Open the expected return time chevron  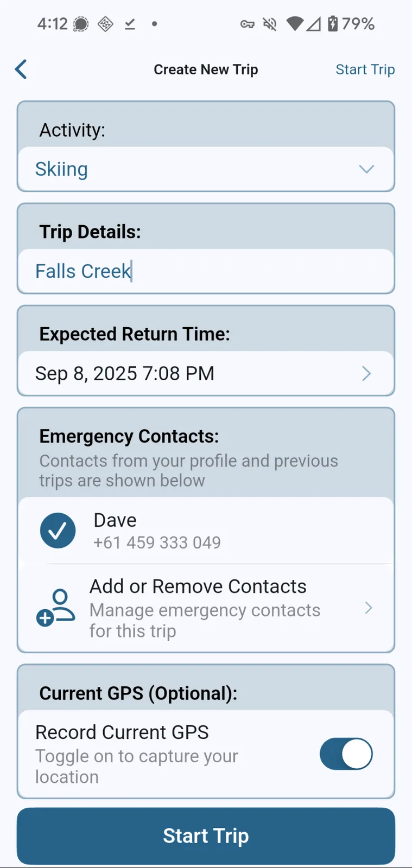[x=366, y=373]
